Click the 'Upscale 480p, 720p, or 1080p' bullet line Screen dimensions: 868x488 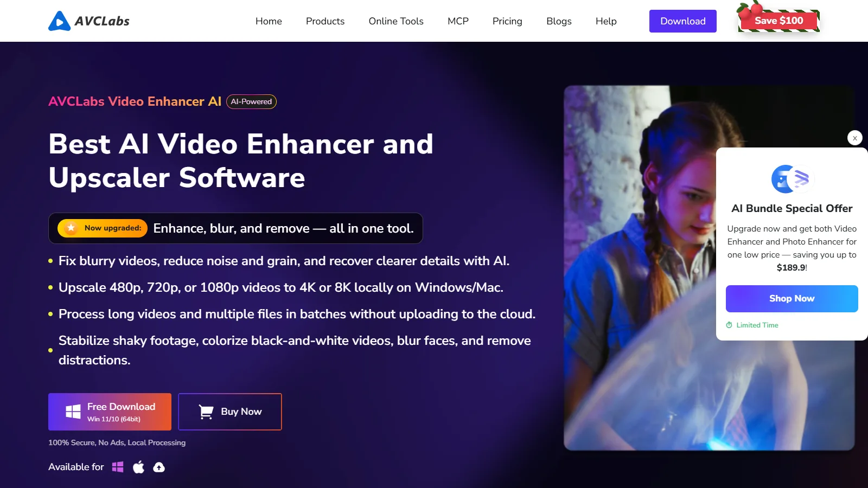coord(281,287)
